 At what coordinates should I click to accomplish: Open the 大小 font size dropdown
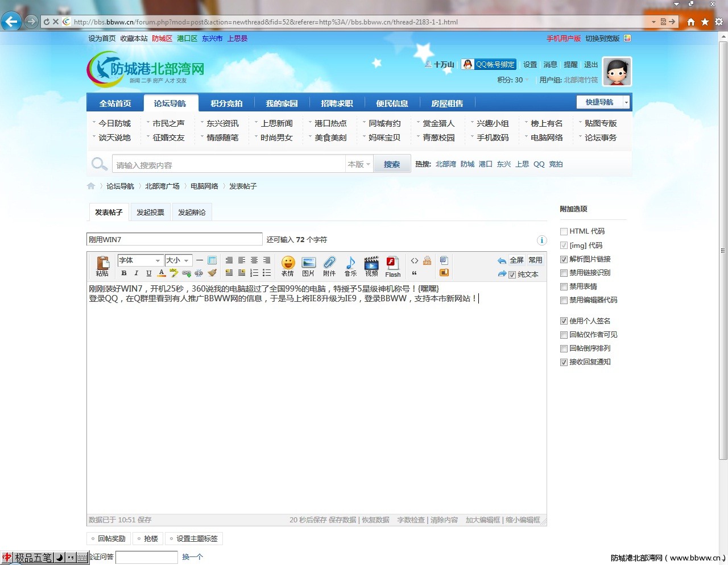[178, 260]
